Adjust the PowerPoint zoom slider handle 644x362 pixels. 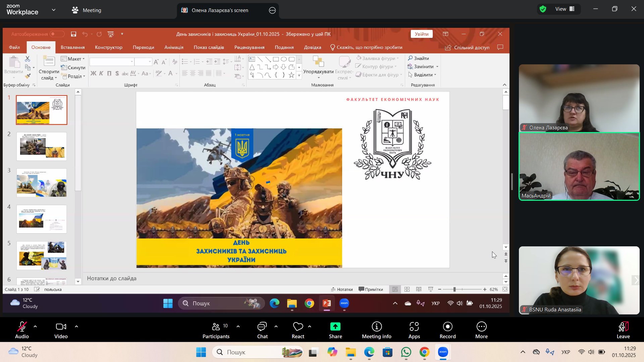coord(454,289)
